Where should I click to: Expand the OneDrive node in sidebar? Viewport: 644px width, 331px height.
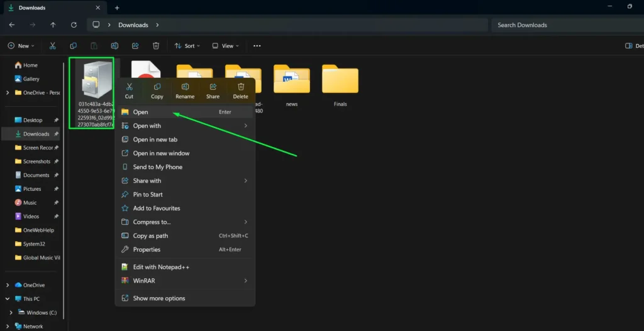click(8, 285)
